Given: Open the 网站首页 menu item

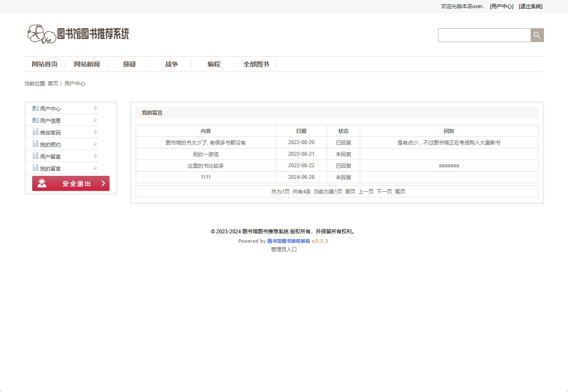Looking at the screenshot, I should (44, 64).
